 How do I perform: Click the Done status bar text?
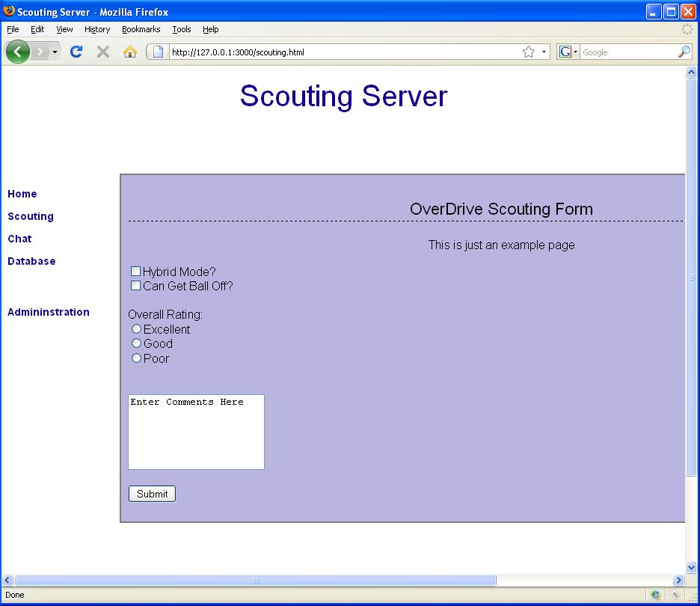(x=15, y=595)
